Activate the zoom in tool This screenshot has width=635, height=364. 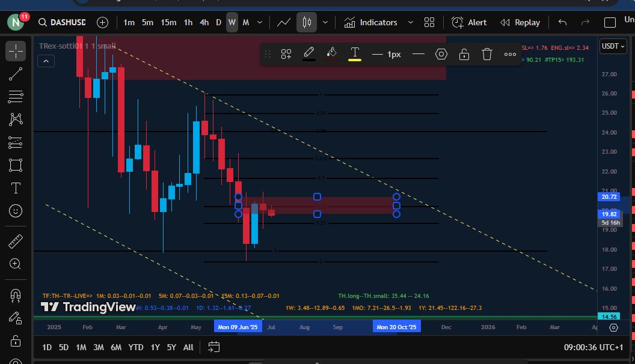click(x=16, y=264)
